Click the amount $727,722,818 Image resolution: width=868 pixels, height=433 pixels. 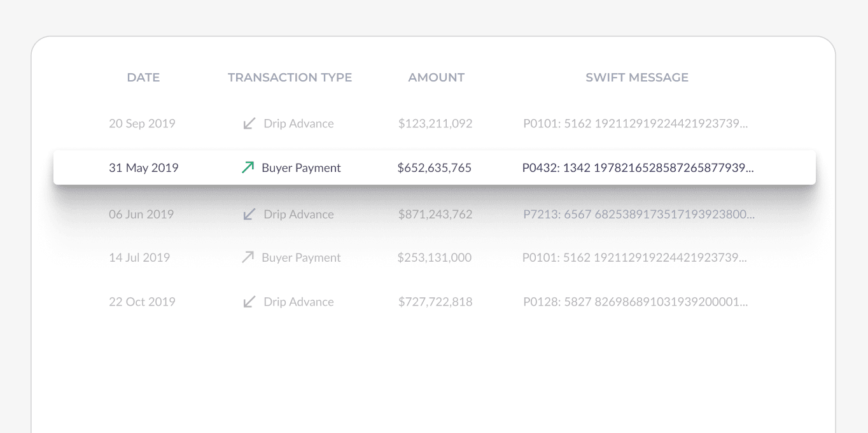pos(435,302)
